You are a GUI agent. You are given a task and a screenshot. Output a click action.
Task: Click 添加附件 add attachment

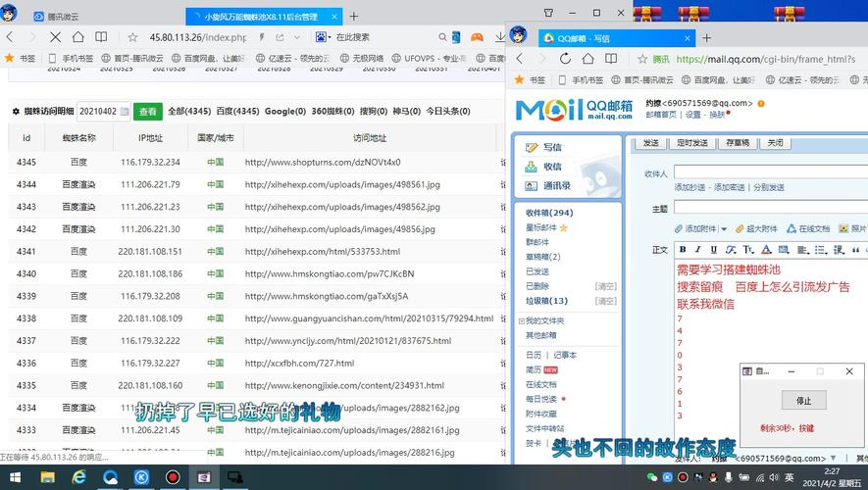(695, 228)
